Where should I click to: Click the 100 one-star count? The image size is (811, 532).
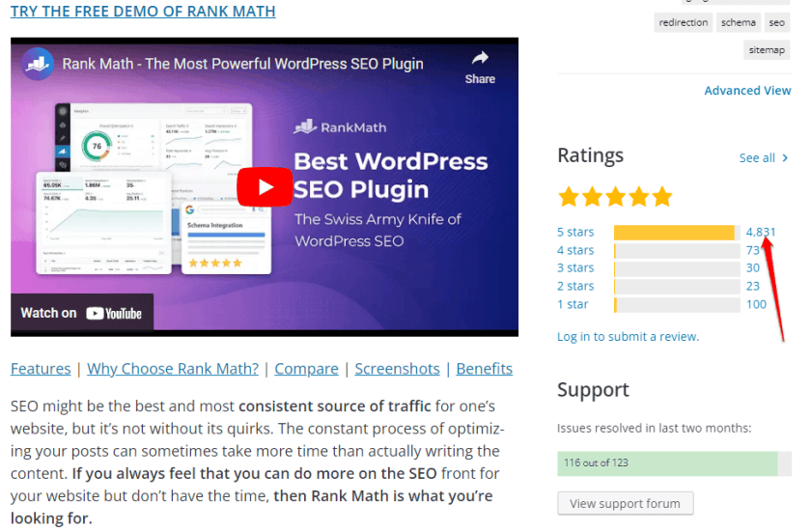[x=756, y=304]
